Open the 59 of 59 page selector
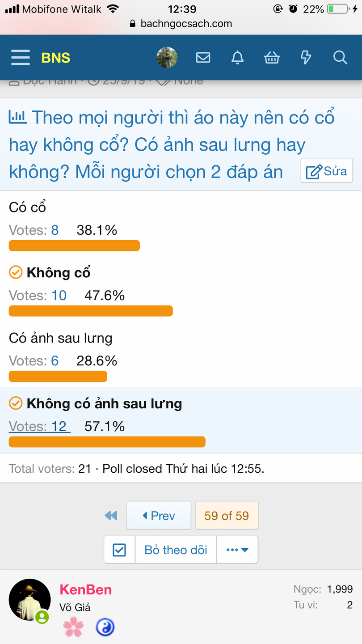The image size is (362, 644). tap(227, 516)
